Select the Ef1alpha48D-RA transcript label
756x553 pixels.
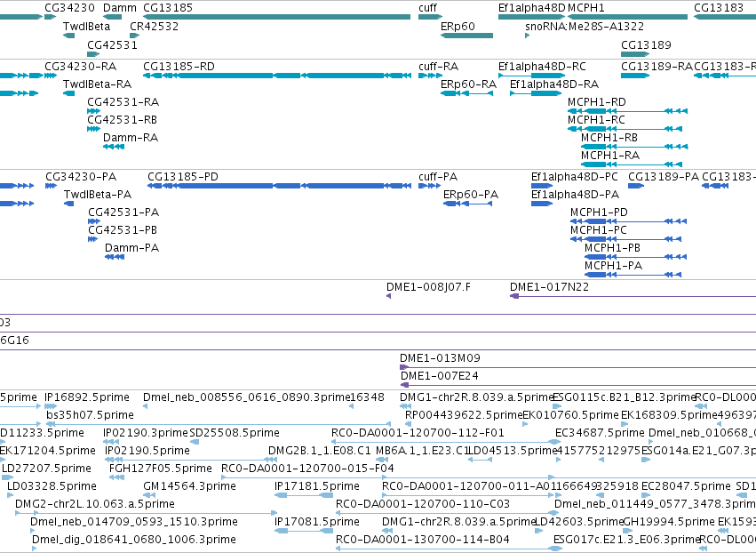point(554,84)
